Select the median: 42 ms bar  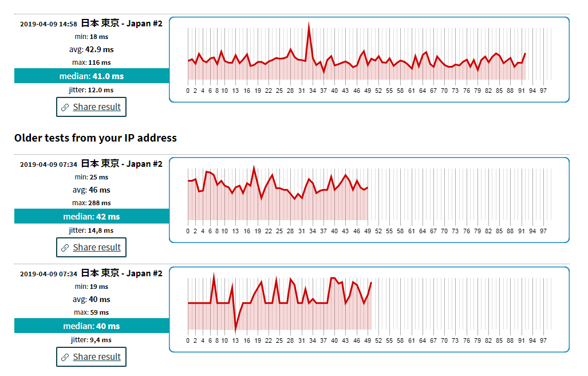(x=92, y=216)
